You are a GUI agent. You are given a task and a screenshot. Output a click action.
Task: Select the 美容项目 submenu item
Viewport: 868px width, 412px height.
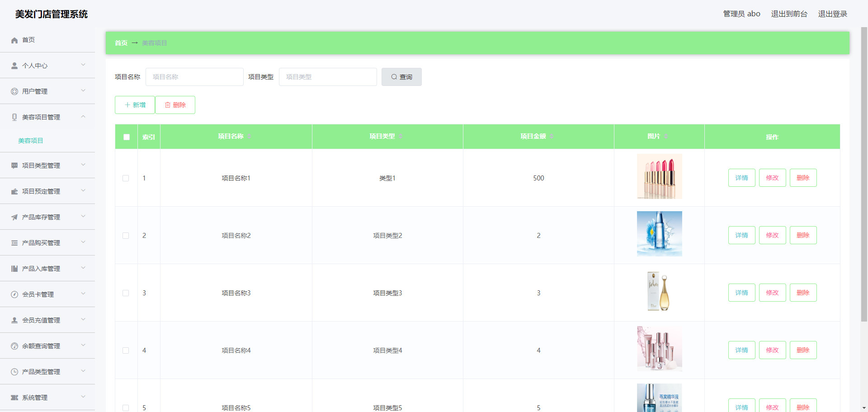(x=47, y=141)
